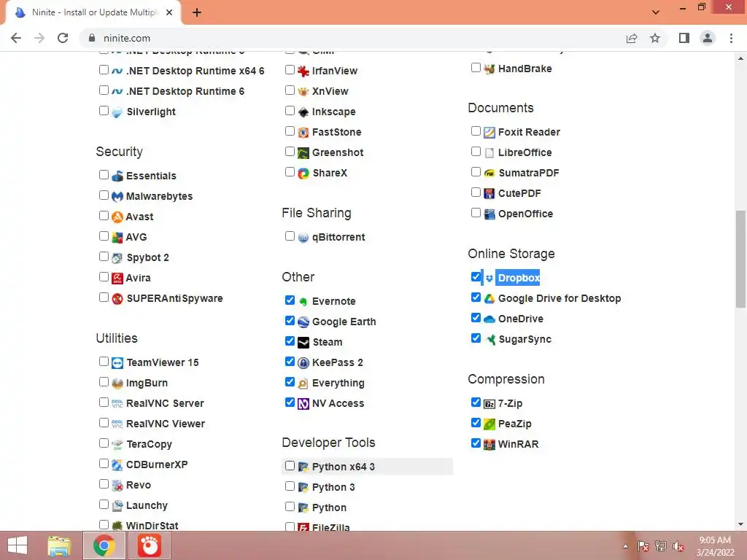Click the Google Drive icon
The width and height of the screenshot is (747, 560).
pyautogui.click(x=489, y=298)
